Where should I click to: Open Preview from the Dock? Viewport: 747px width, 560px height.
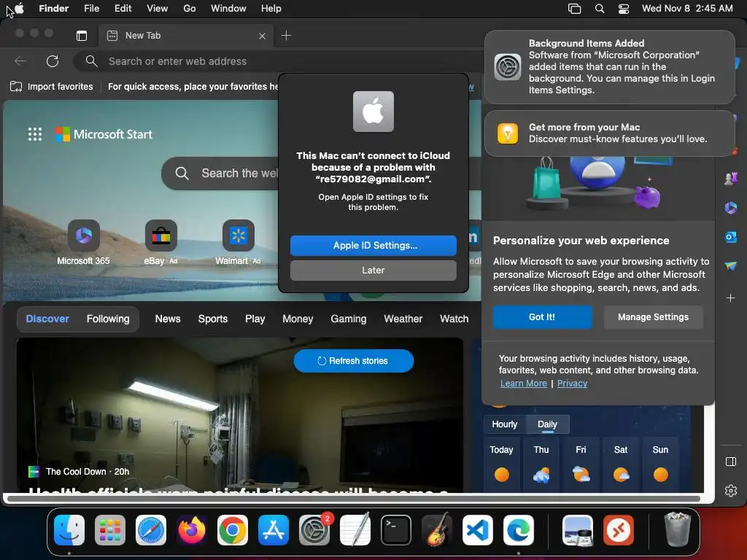pos(578,530)
